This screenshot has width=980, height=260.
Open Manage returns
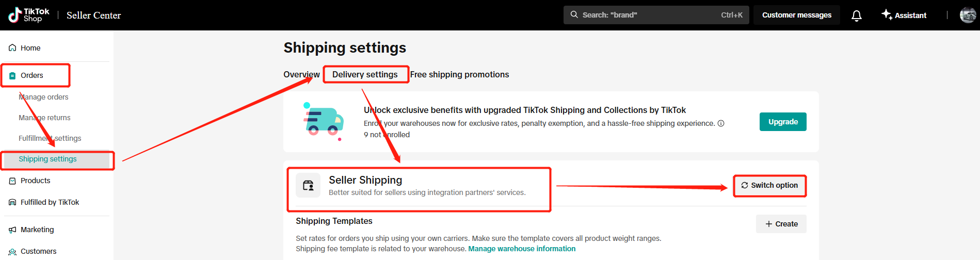[x=44, y=118]
